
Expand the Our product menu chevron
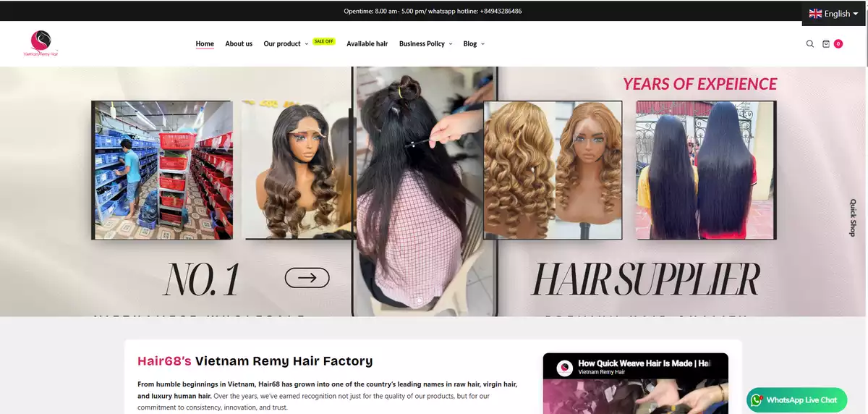coord(307,44)
